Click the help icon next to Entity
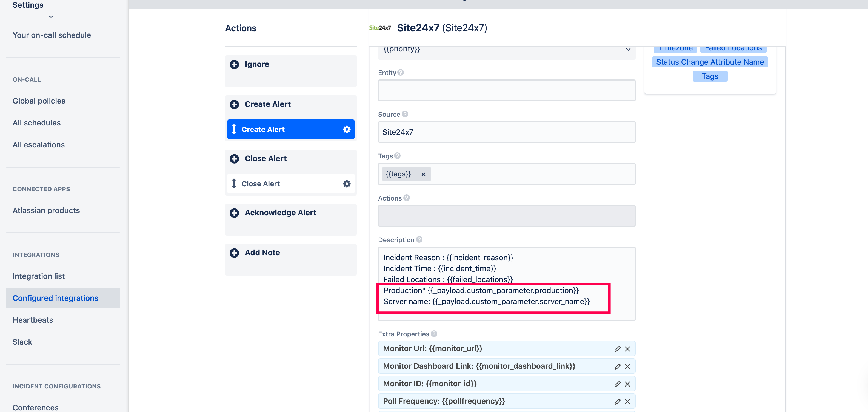Image resolution: width=868 pixels, height=412 pixels. click(x=400, y=72)
